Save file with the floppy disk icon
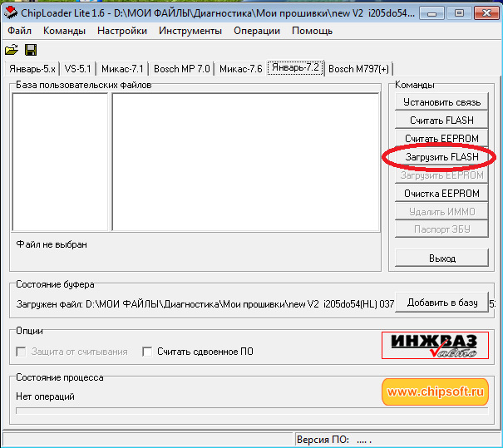503x448 pixels. click(x=31, y=50)
